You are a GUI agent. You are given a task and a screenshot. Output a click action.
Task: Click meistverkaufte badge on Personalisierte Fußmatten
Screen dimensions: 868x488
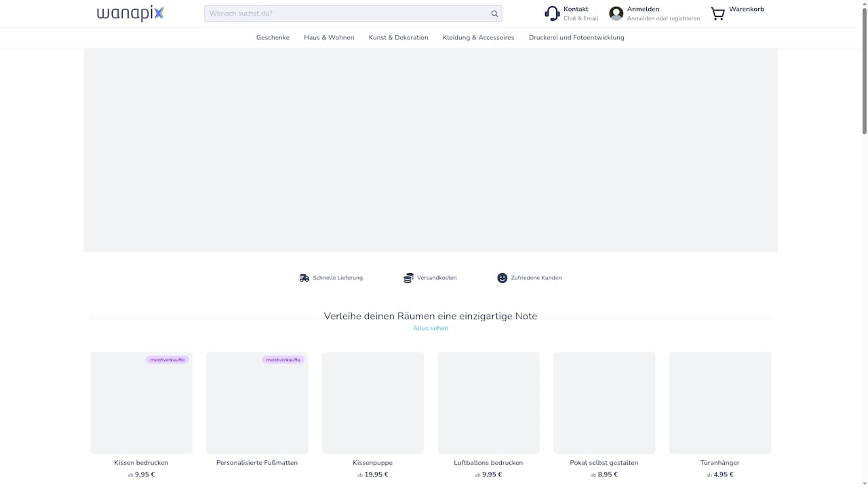pyautogui.click(x=283, y=360)
